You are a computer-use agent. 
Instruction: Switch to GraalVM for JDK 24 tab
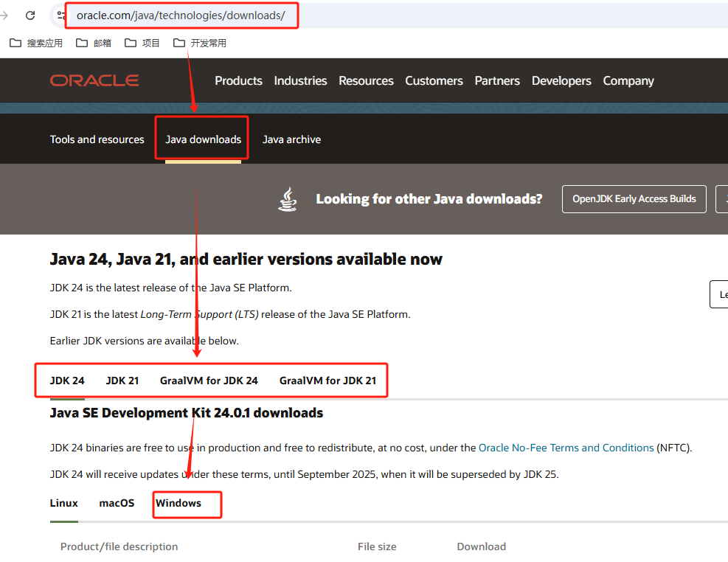tap(209, 381)
